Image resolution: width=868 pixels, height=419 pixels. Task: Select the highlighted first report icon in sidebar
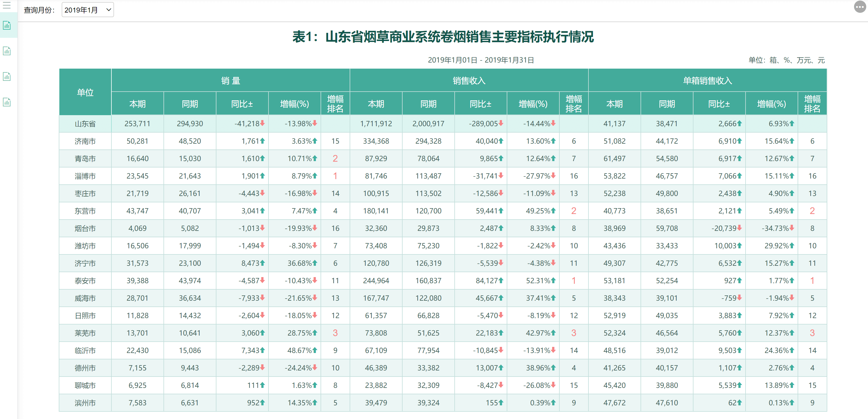coord(7,25)
